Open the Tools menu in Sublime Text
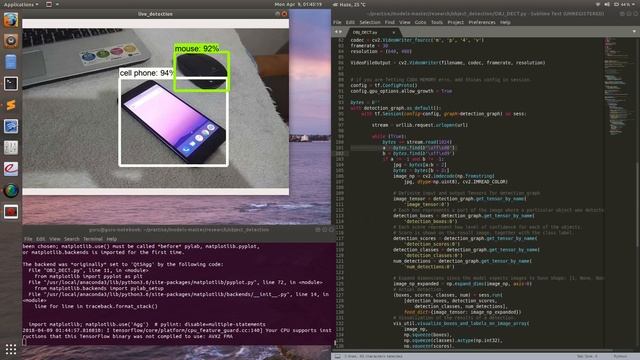The height and width of the screenshot is (360, 640). 437,22
